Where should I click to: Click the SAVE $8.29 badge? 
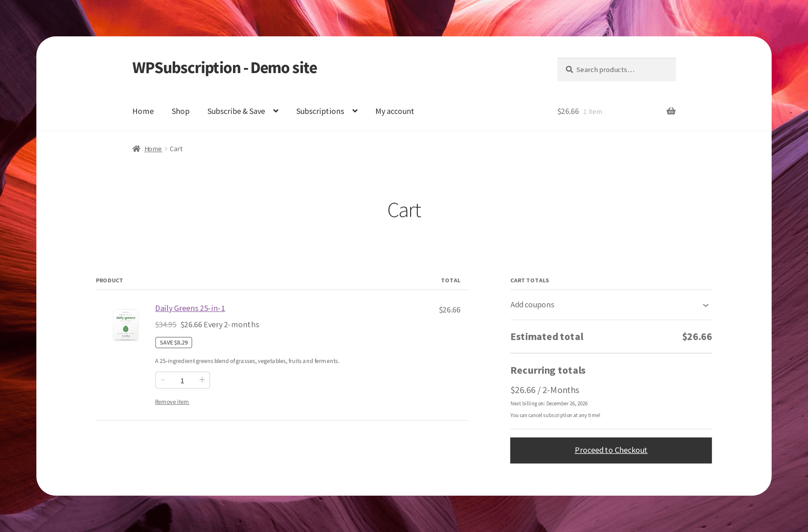pos(173,342)
